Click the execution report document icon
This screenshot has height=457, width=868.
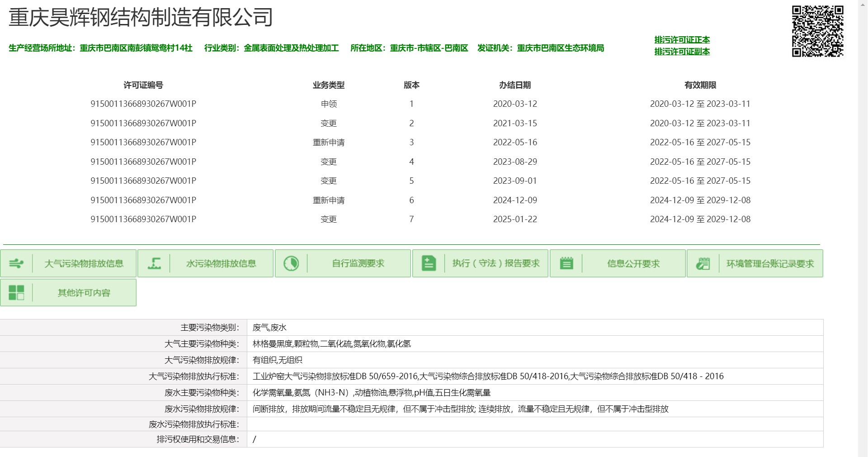tap(429, 263)
